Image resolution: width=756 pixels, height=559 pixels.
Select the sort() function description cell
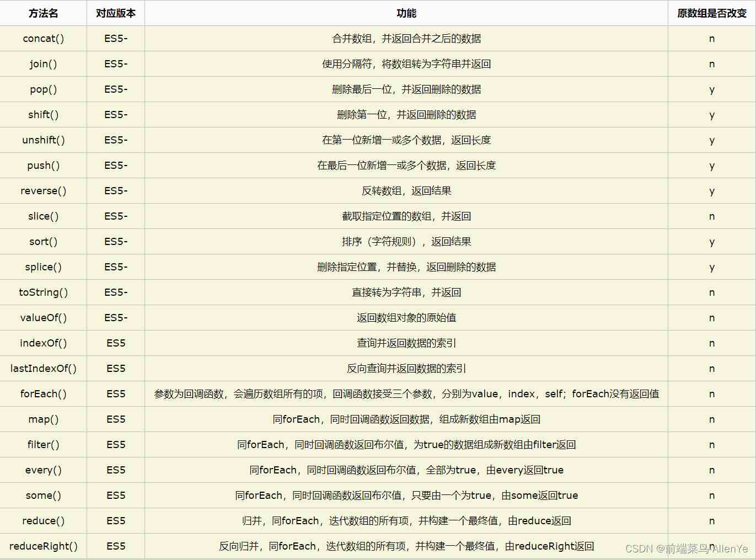(x=406, y=242)
